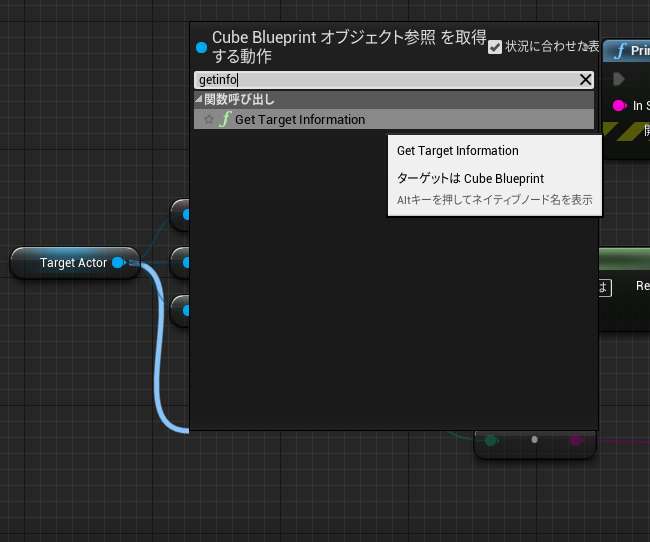Click the purple output pin on bottom node
Screen dimensions: 650x542
pos(576,440)
